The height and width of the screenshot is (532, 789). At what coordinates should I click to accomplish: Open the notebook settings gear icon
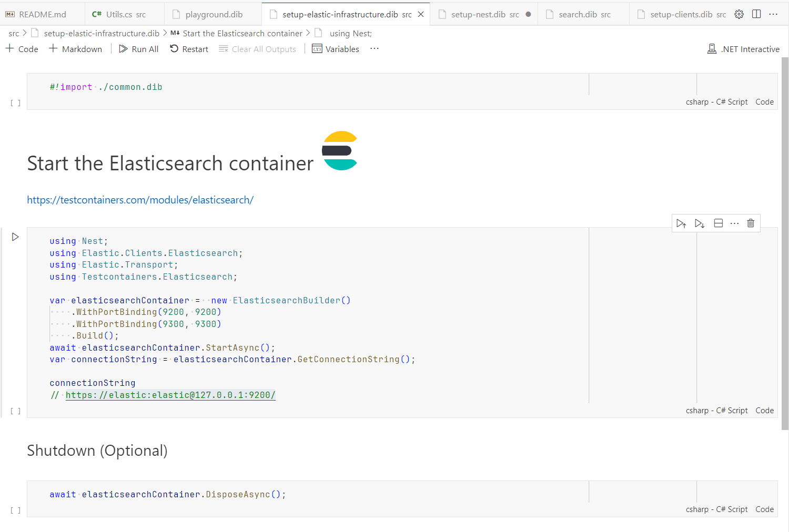point(739,14)
